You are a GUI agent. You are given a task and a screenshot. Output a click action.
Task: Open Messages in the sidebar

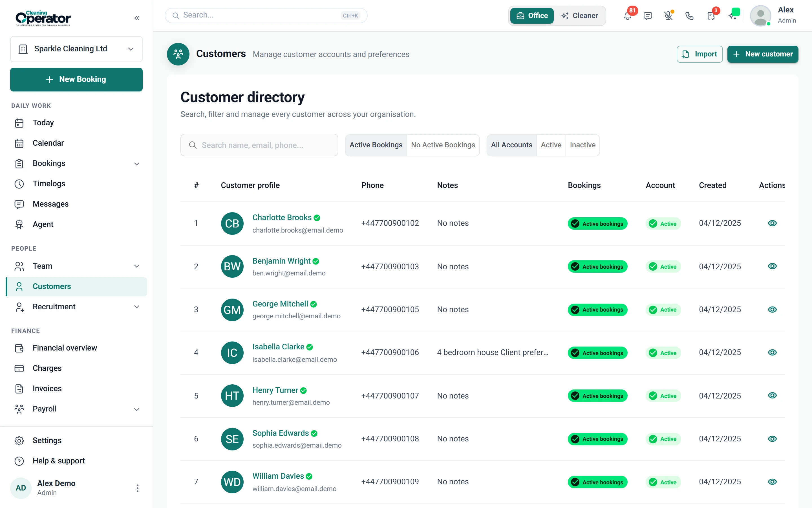[76, 204]
